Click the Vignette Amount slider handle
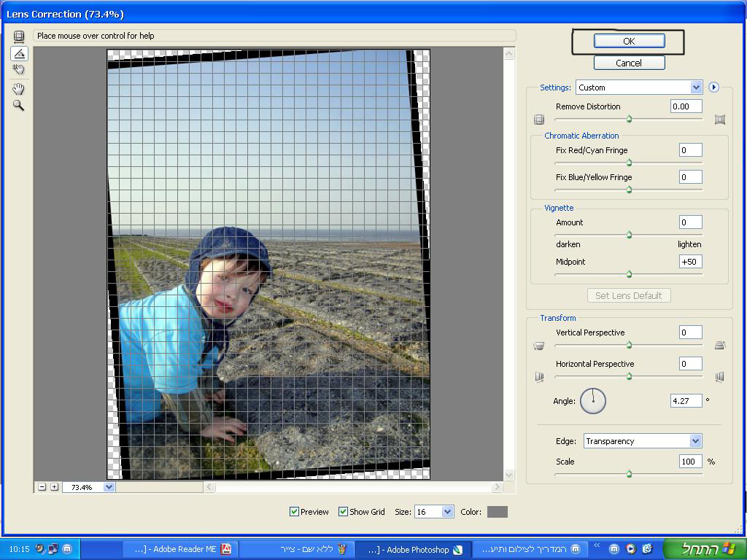The height and width of the screenshot is (560, 747). click(x=629, y=235)
